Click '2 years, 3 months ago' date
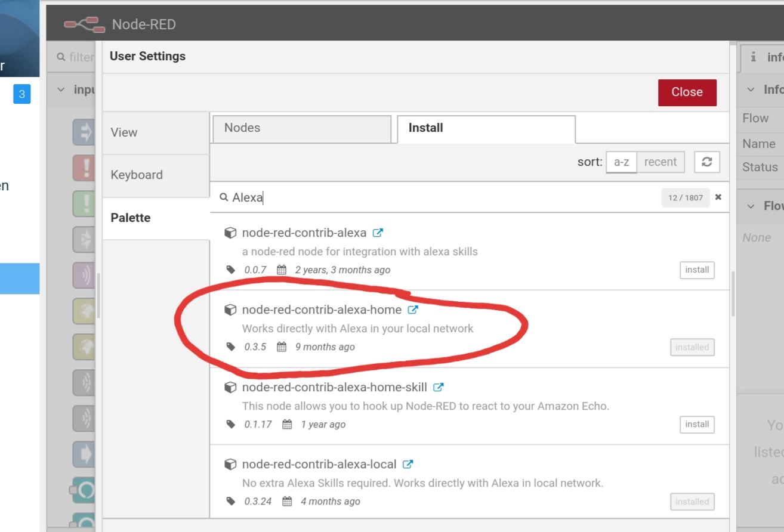The image size is (784, 532). click(342, 270)
